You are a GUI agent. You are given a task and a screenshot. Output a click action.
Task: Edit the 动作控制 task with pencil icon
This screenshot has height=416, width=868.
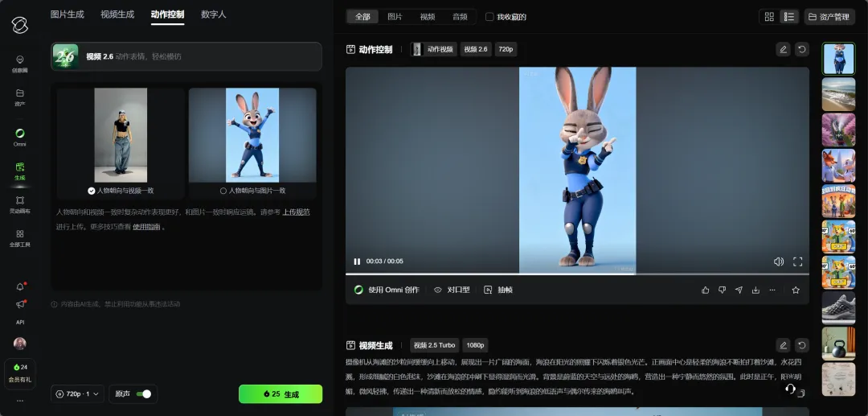(783, 49)
